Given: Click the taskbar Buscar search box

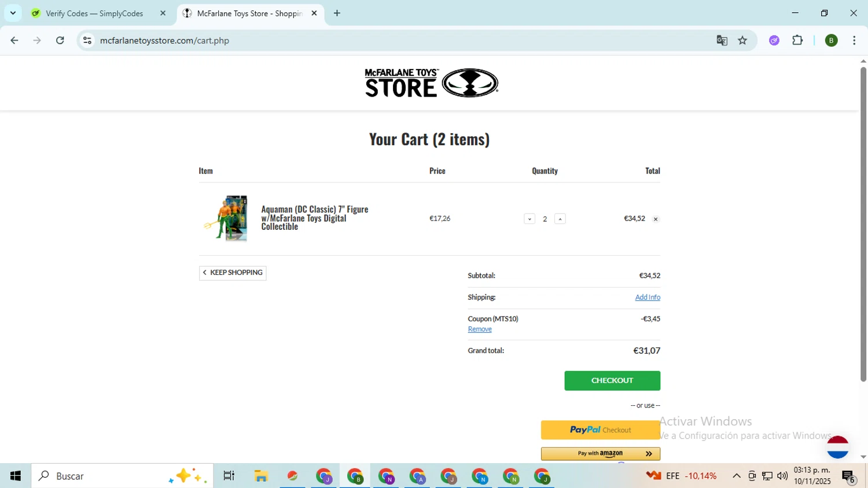Looking at the screenshot, I should (122, 476).
